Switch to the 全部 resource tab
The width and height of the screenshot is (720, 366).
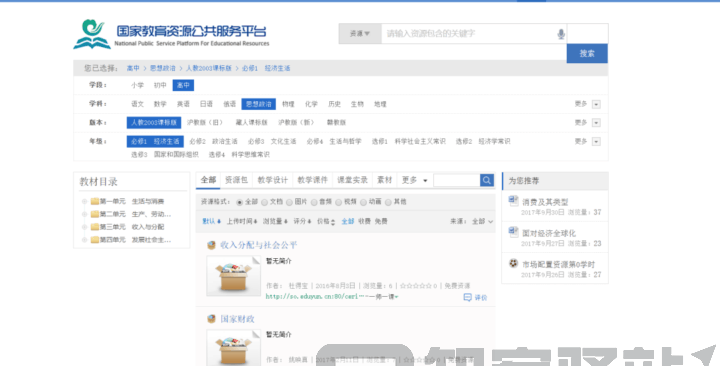pos(208,180)
